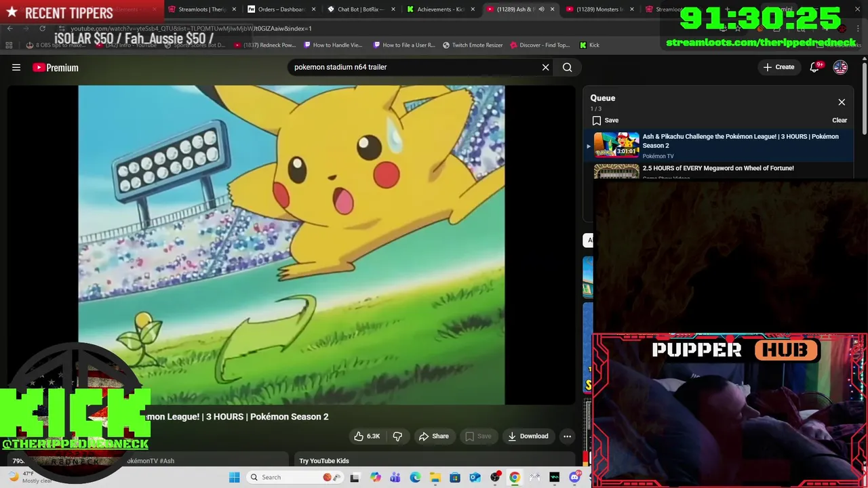Open the Twitch Emote Resizer bookmark
The height and width of the screenshot is (488, 868).
(473, 45)
